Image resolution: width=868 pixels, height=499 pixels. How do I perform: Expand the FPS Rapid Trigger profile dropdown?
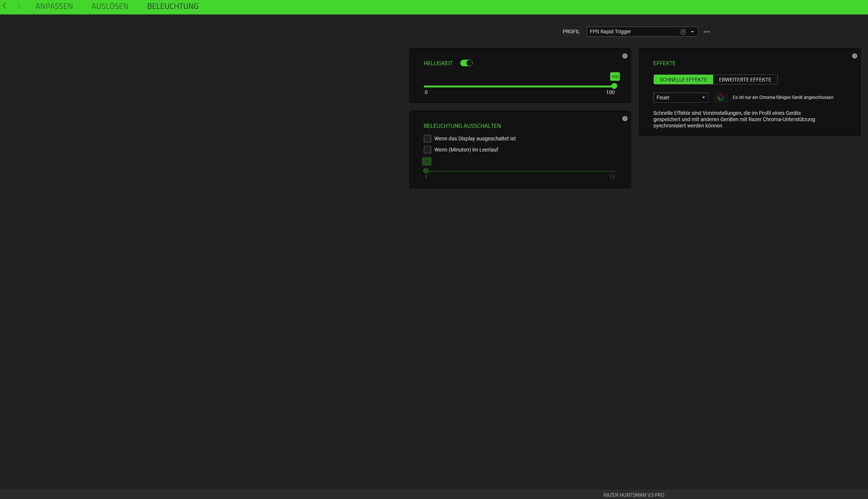(x=692, y=32)
